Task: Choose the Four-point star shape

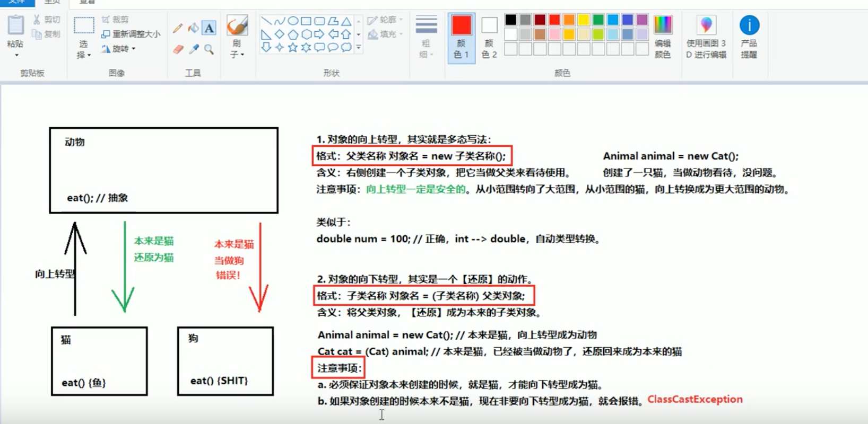Action: coord(280,47)
